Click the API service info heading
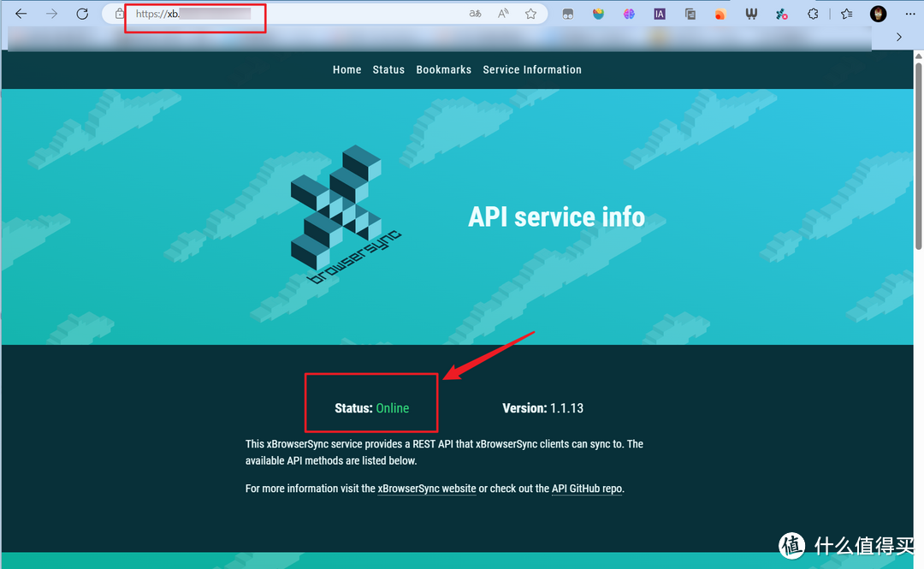924x569 pixels. click(556, 217)
